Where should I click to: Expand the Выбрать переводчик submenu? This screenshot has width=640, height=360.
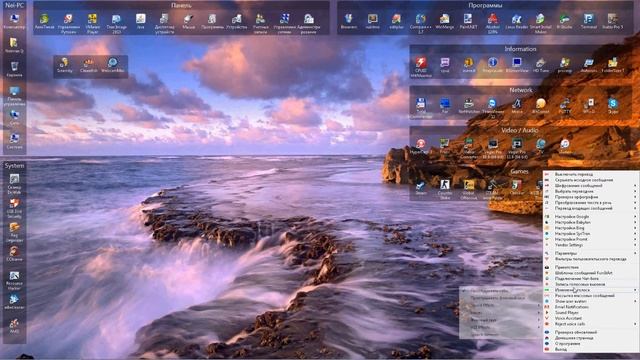[591, 191]
